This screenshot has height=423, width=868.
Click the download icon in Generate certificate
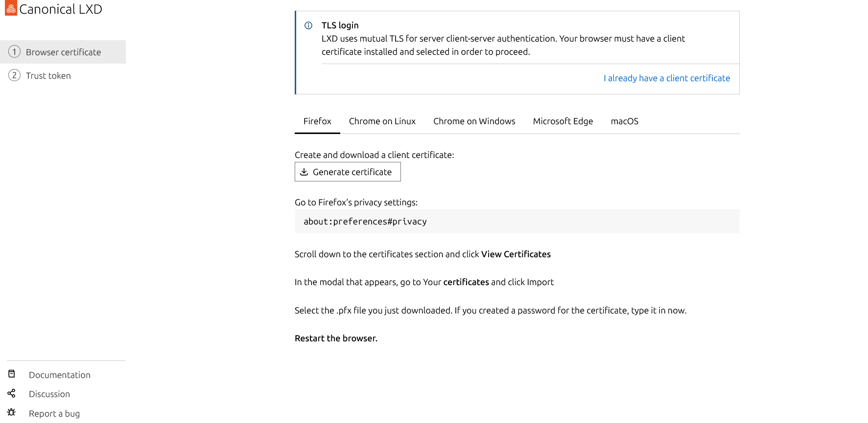pyautogui.click(x=304, y=172)
